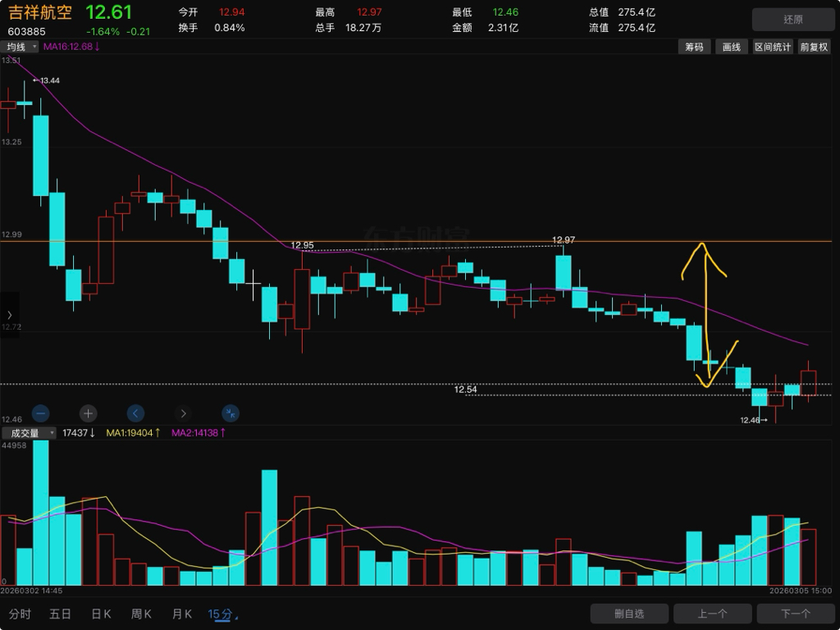Click the 还原 button
Image resolution: width=840 pixels, height=630 pixels.
(793, 20)
